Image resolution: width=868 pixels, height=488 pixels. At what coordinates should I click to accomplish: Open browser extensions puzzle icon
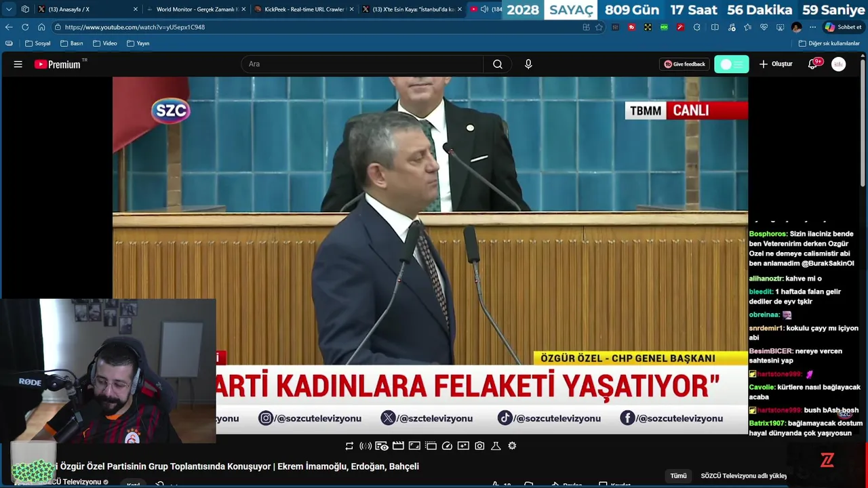tap(697, 27)
